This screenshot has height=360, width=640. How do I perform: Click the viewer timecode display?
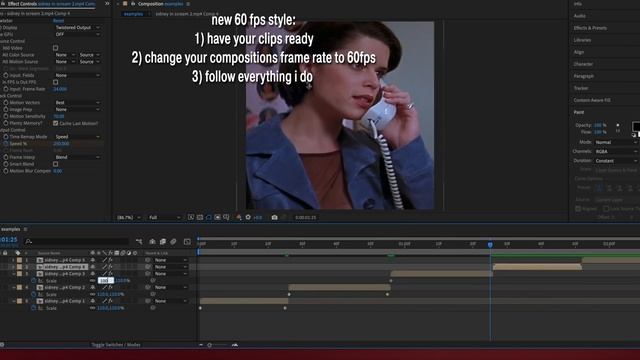tap(305, 218)
